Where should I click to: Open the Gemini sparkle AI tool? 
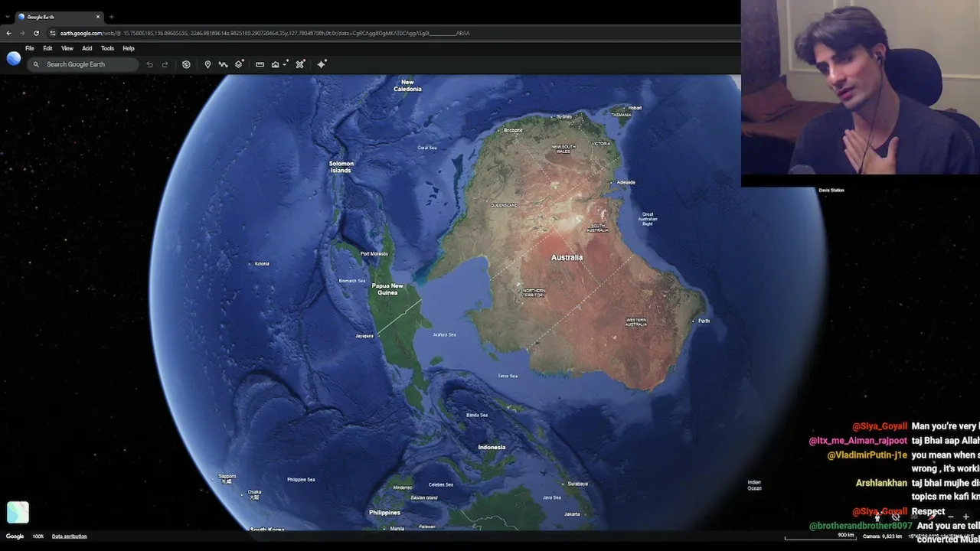(322, 64)
